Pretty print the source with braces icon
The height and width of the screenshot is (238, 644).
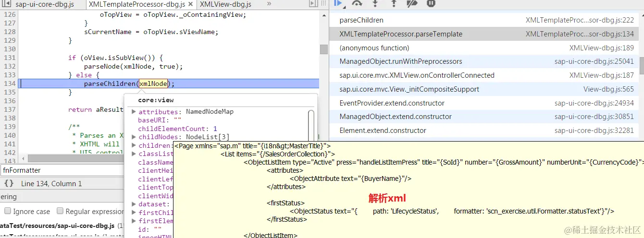pos(9,184)
